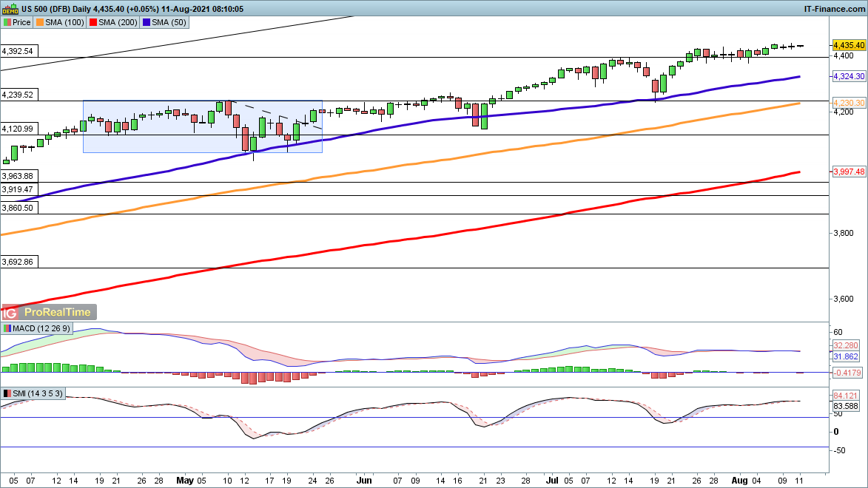Click the Price candle icon in legend
Image resolution: width=868 pixels, height=488 pixels.
point(7,22)
